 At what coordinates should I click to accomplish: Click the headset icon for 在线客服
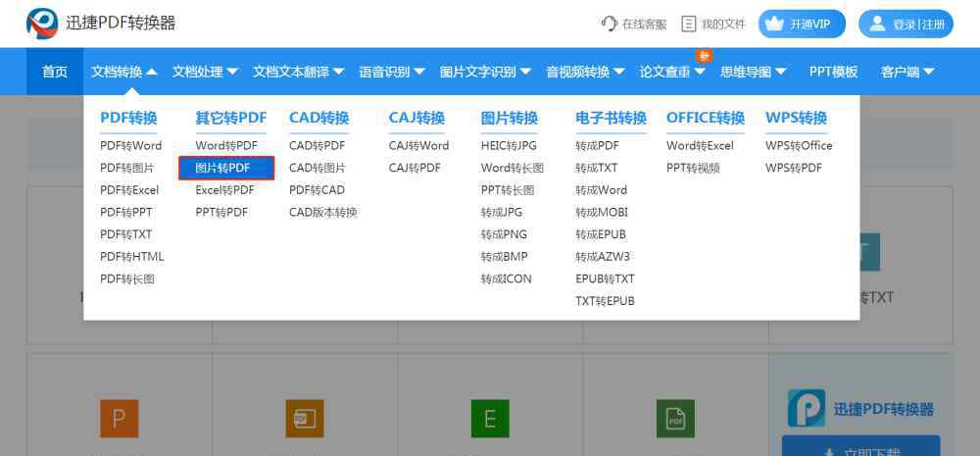[609, 24]
